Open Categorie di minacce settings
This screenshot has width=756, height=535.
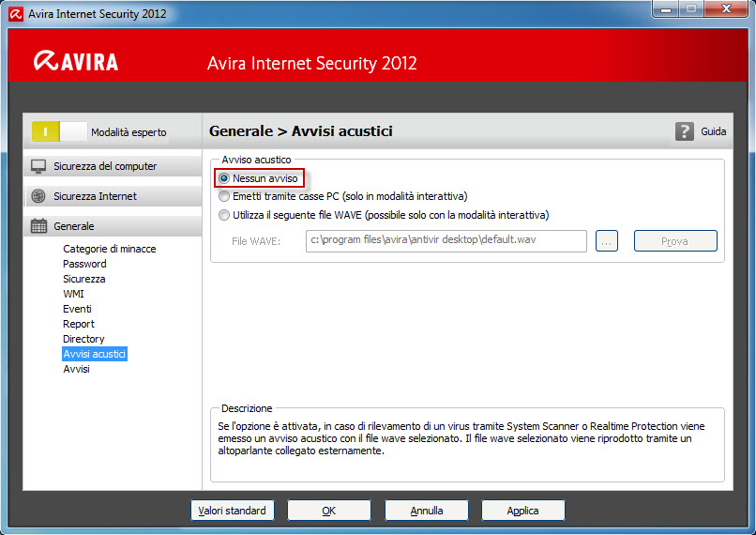(110, 249)
